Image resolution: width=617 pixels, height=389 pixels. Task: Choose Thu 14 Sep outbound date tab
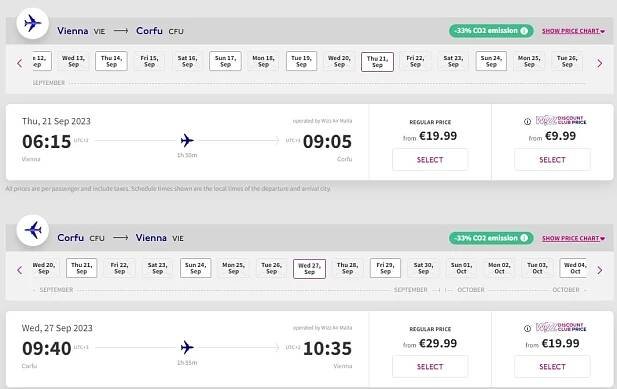pyautogui.click(x=111, y=61)
